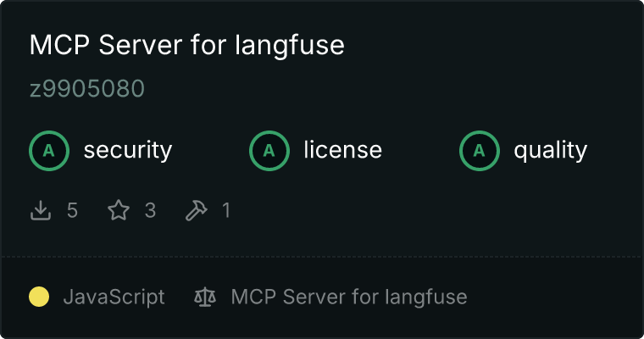Select the license label text
This screenshot has height=339, width=644.
pyautogui.click(x=343, y=149)
